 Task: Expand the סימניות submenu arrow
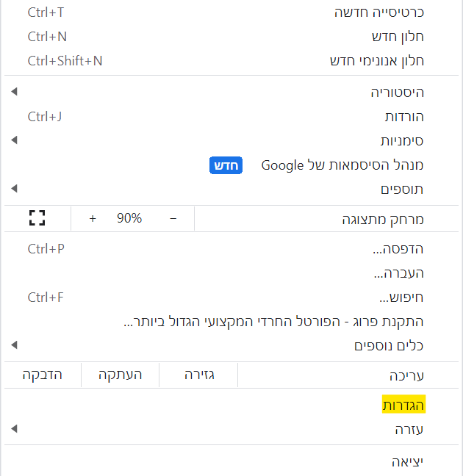tap(14, 140)
